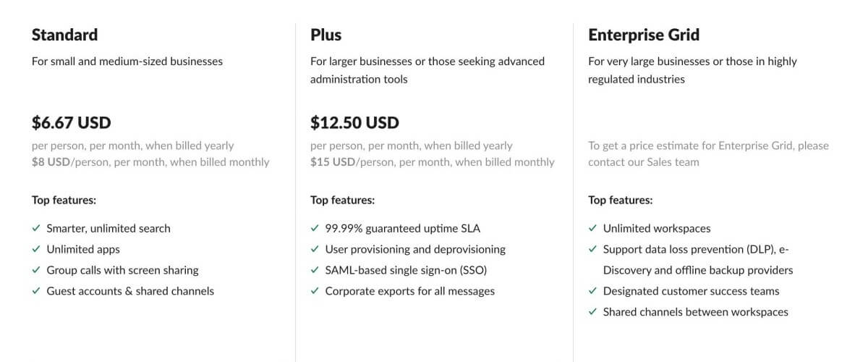Click checkmark next to Guest accounts & shared channels
868x362 pixels.
point(36,291)
